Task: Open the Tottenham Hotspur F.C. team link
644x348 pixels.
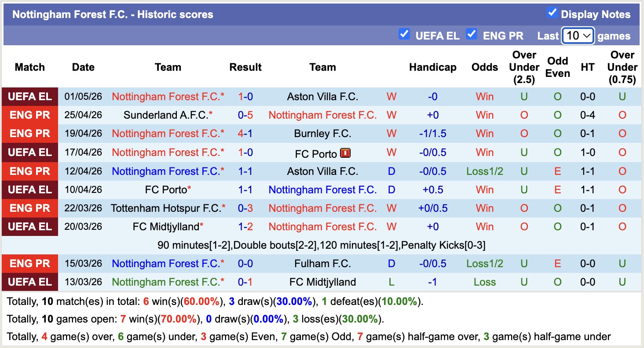Action: [x=165, y=208]
